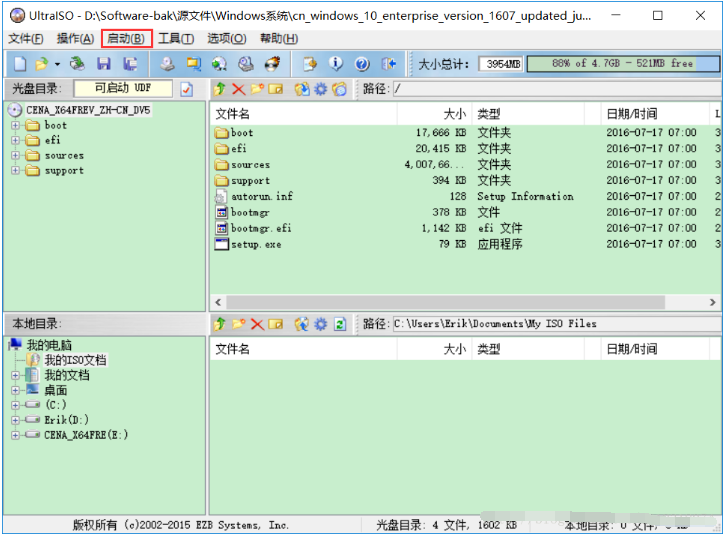
Task: Make CD/DVD image from drive
Action: point(167,64)
